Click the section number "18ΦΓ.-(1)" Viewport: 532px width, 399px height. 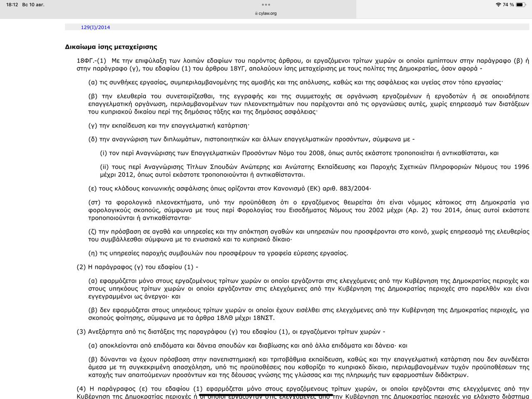click(x=91, y=60)
